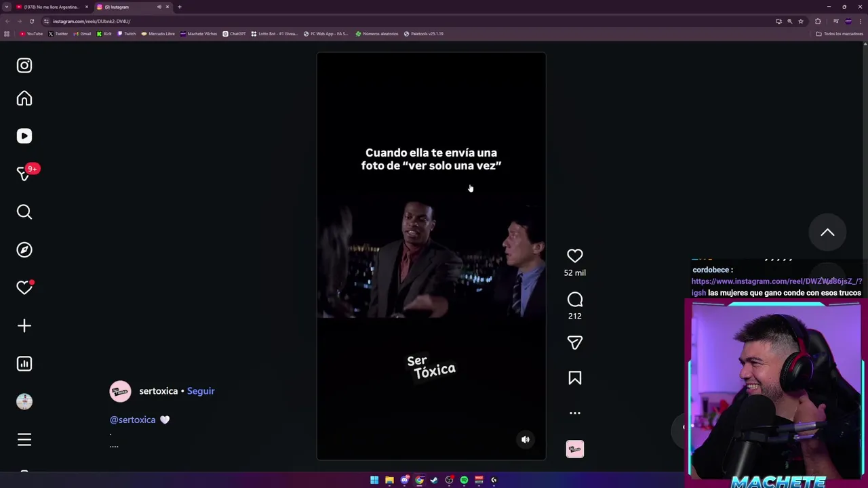Open your profile picture in the sidebar

click(24, 401)
